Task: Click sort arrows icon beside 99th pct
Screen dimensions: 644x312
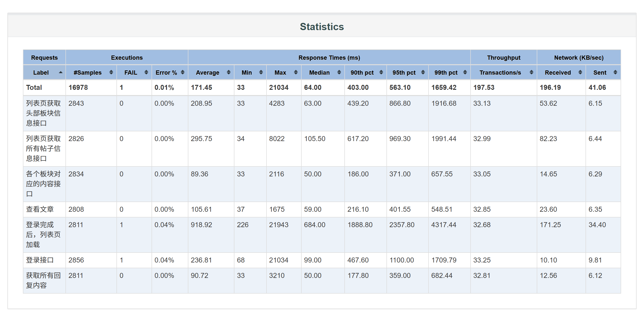Action: point(465,72)
